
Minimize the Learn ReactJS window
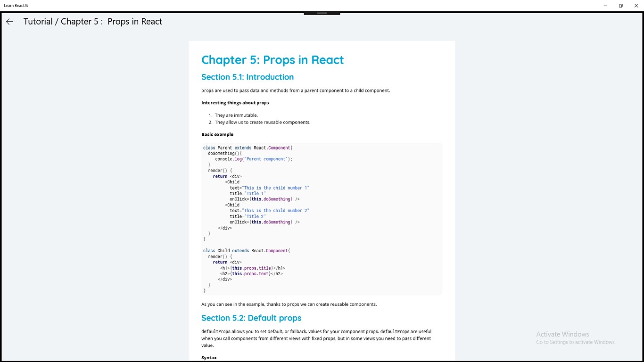[605, 5]
